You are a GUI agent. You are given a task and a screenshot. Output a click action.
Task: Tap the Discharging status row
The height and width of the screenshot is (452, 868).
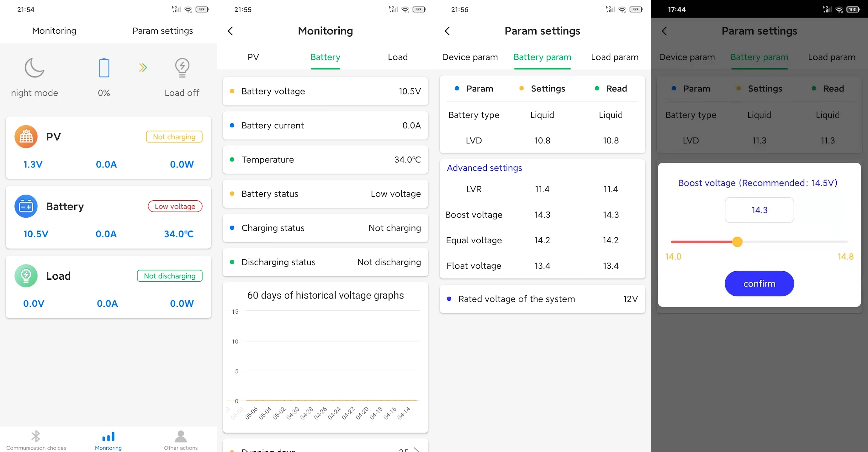click(325, 262)
